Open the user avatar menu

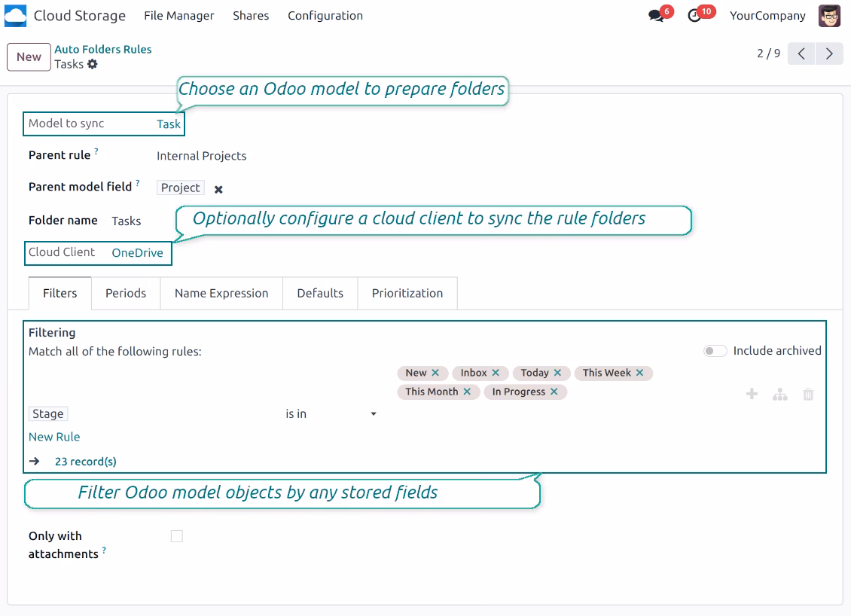click(829, 16)
